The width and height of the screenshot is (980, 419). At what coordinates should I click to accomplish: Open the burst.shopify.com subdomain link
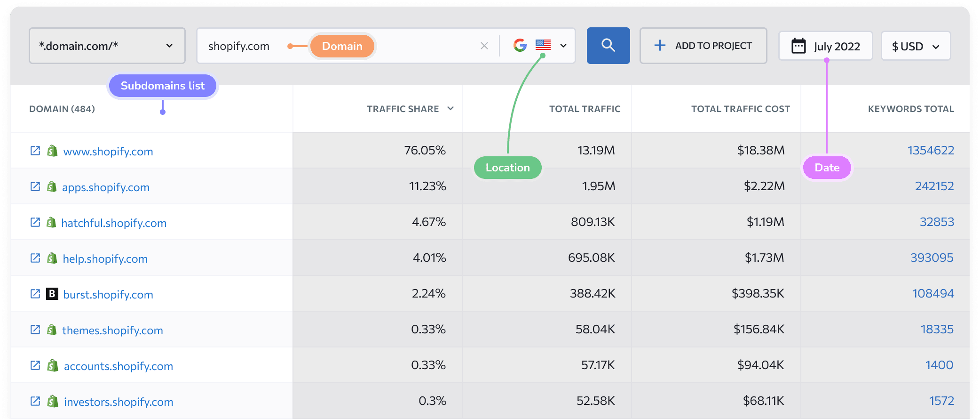click(x=108, y=294)
